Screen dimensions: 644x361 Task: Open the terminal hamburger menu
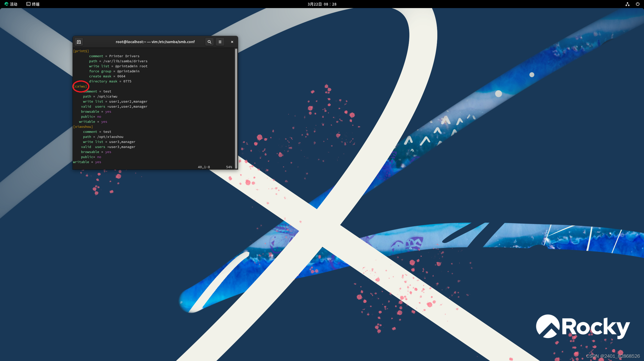(220, 42)
